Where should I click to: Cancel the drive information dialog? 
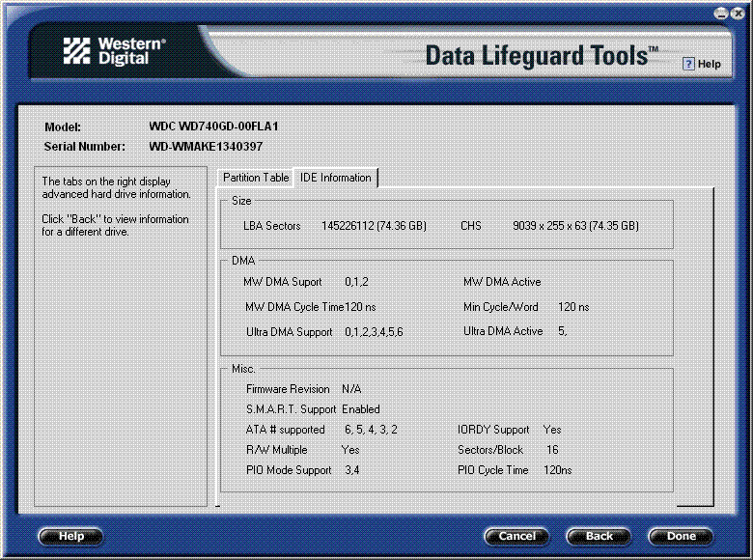tap(516, 537)
